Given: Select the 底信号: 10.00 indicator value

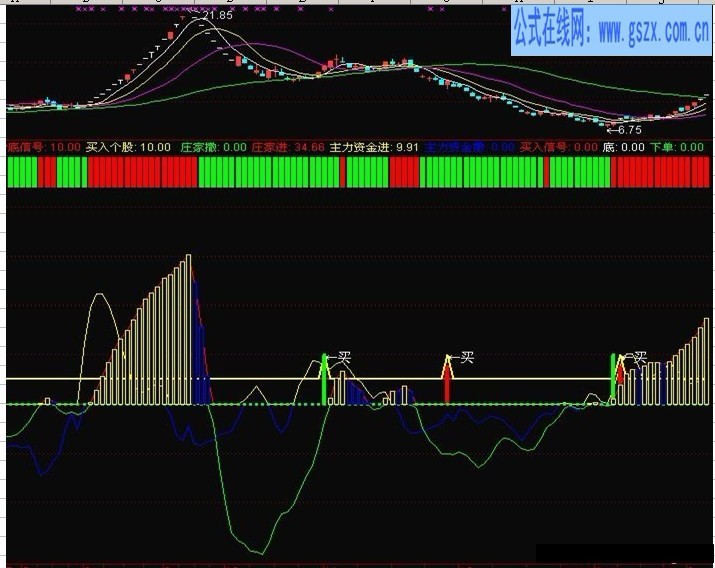Looking at the screenshot, I should tap(44, 147).
